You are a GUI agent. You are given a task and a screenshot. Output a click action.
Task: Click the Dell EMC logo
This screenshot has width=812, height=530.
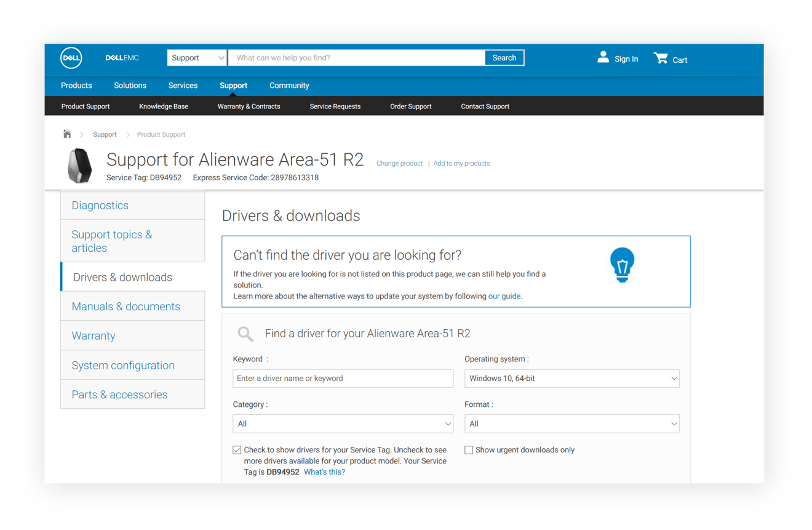(122, 58)
